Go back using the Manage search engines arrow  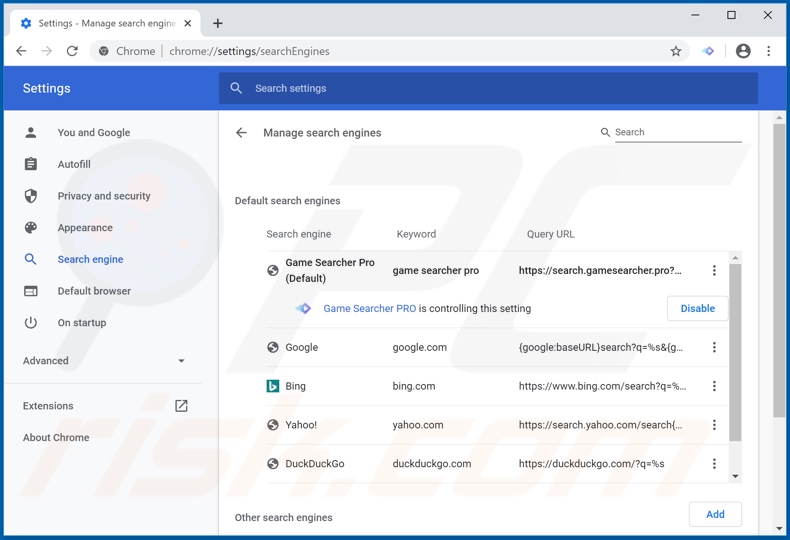tap(241, 132)
